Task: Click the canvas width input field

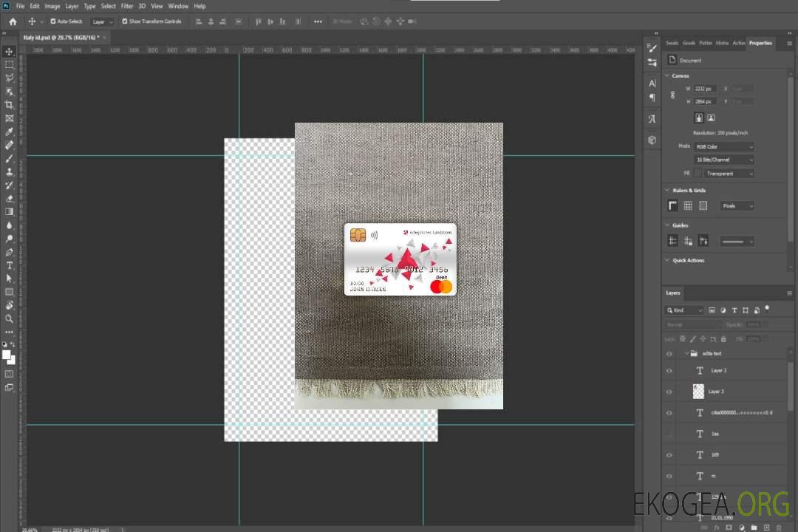Action: tap(705, 89)
